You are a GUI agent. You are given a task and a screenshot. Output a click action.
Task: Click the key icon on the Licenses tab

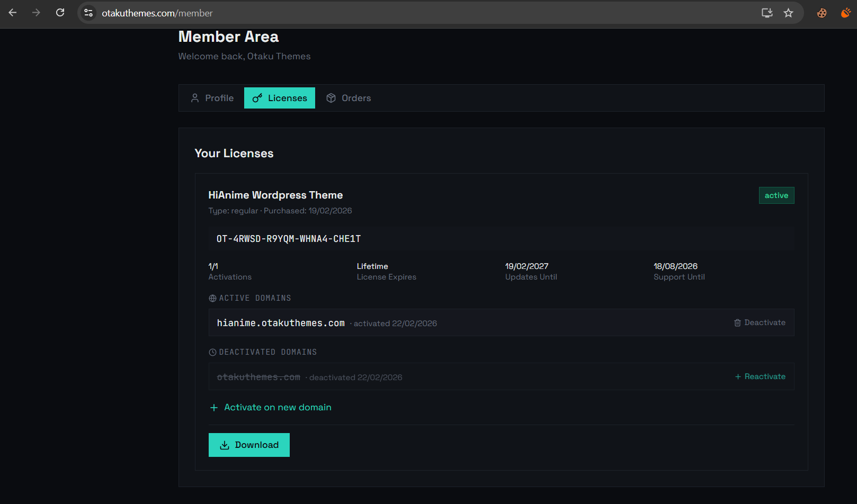257,98
